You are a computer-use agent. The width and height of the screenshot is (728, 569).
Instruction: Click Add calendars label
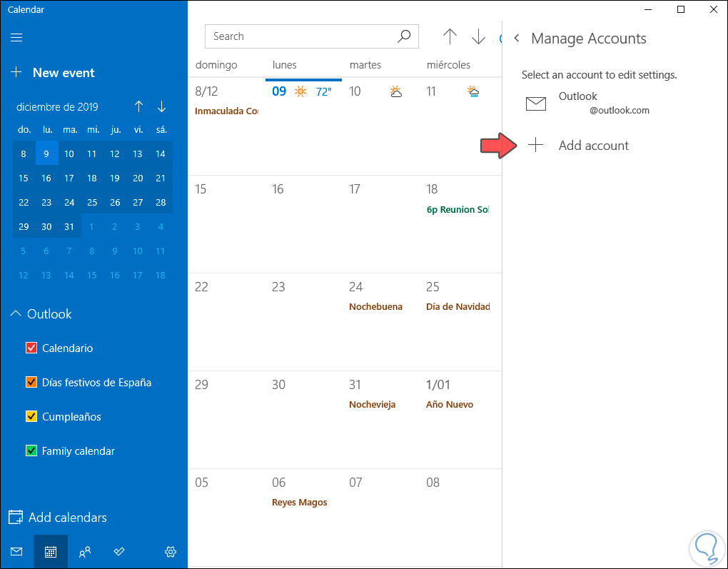[68, 518]
